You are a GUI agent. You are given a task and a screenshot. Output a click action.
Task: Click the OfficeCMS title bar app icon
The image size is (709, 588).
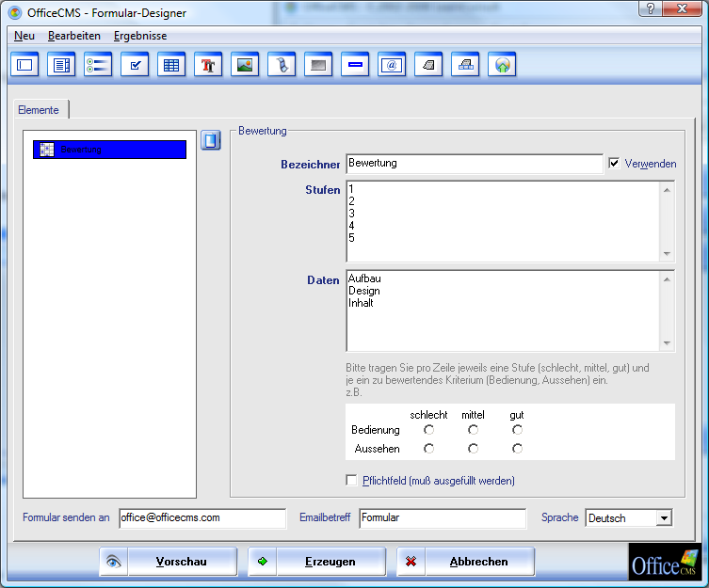coord(15,12)
